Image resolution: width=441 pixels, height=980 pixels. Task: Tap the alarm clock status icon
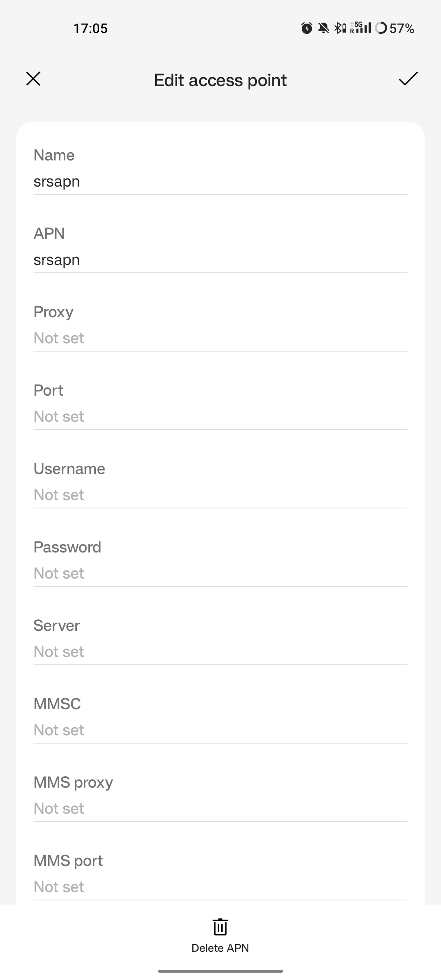click(307, 28)
